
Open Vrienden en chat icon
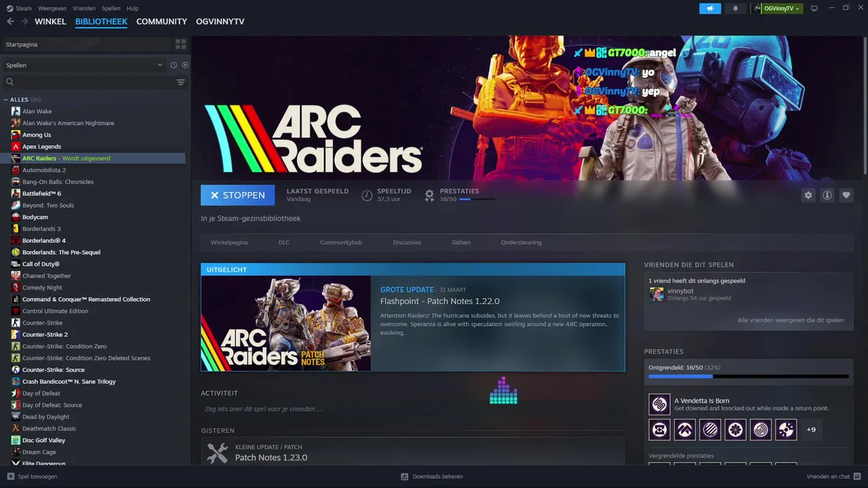857,476
